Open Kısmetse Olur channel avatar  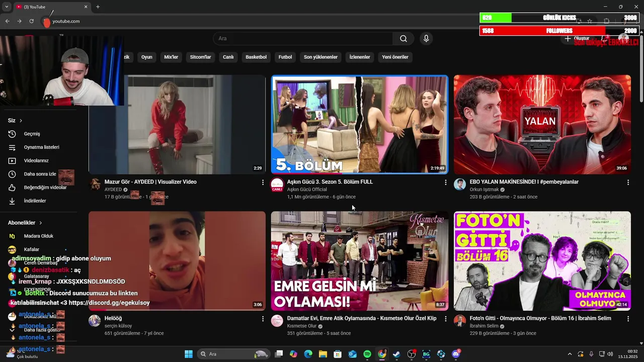tap(277, 321)
